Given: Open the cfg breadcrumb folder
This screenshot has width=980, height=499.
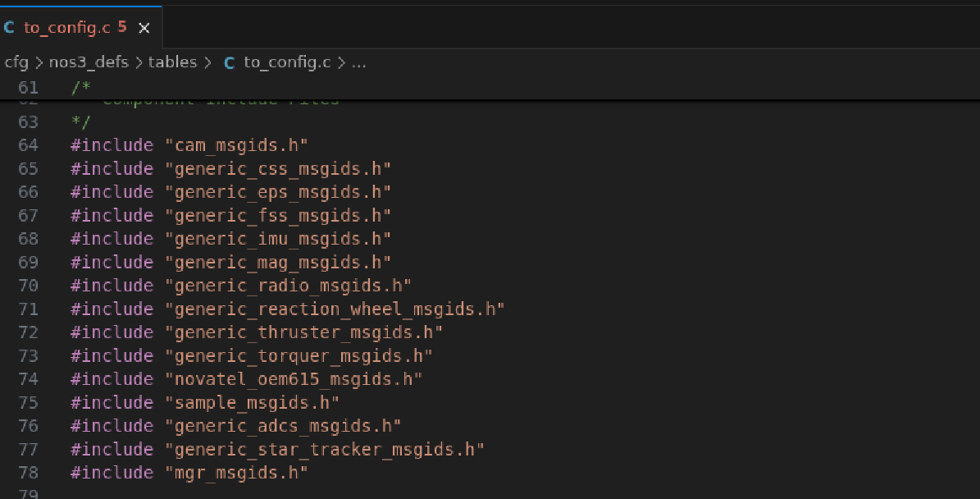Looking at the screenshot, I should [x=16, y=62].
